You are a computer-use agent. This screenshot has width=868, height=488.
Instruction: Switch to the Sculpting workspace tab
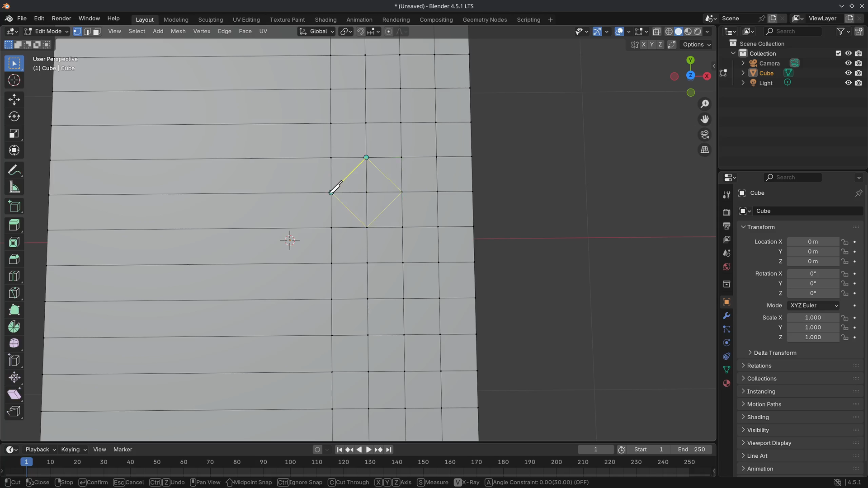click(x=210, y=20)
